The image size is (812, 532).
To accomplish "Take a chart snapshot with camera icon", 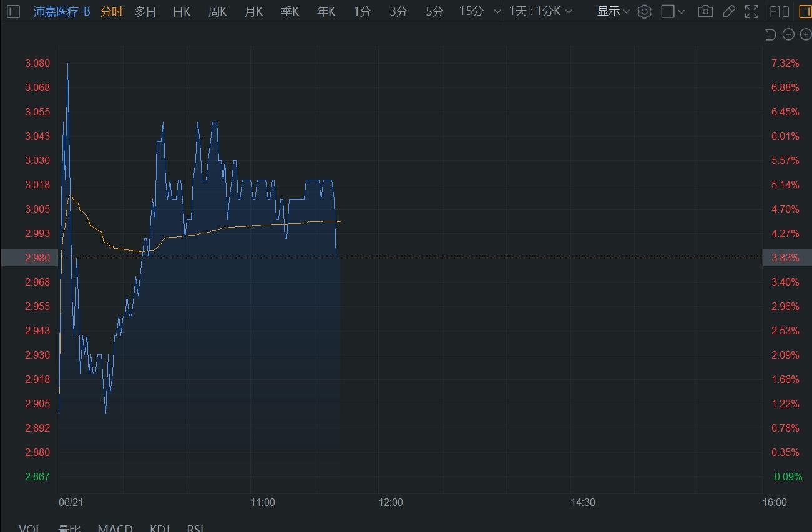I will coord(705,11).
